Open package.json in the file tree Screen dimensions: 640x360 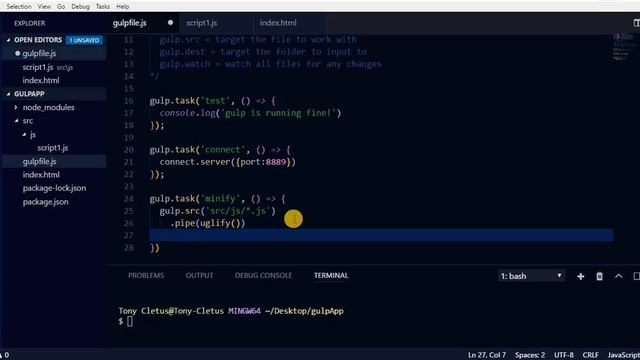[x=45, y=202]
